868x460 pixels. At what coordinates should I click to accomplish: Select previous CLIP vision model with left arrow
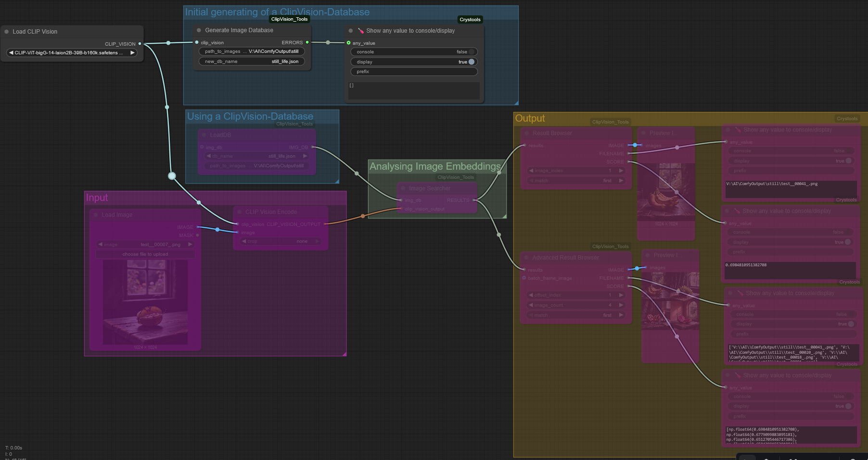tap(11, 53)
